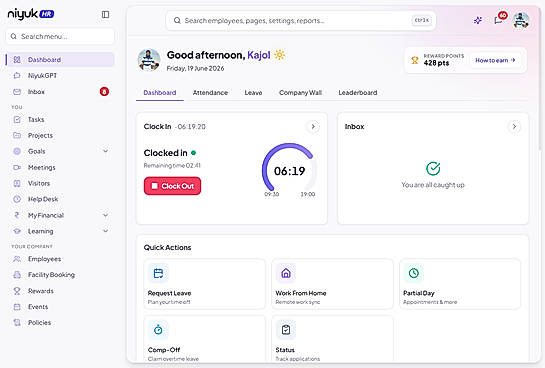
Task: Click the niyuk HR logo
Action: point(31,14)
